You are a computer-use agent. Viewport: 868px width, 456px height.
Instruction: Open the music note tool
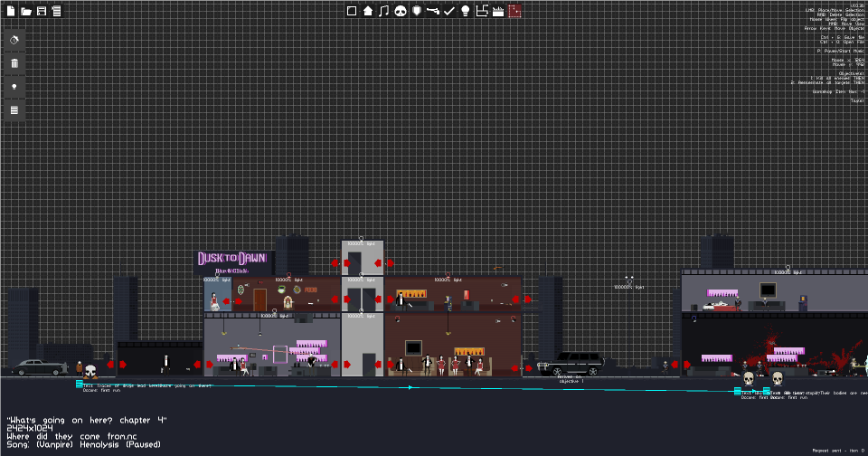click(x=383, y=11)
